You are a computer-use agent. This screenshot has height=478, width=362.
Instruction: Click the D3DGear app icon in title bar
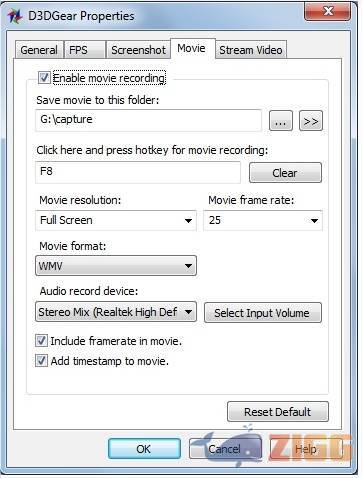[x=15, y=16]
